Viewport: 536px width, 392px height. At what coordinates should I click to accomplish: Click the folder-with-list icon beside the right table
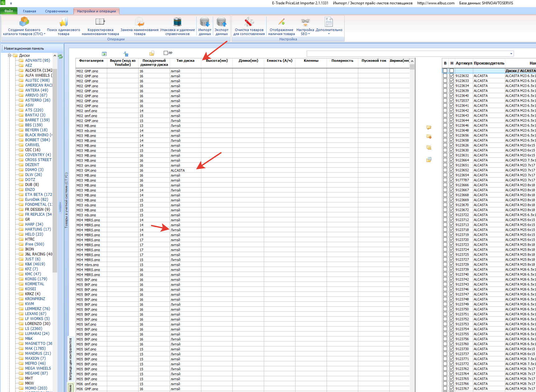coord(429,160)
